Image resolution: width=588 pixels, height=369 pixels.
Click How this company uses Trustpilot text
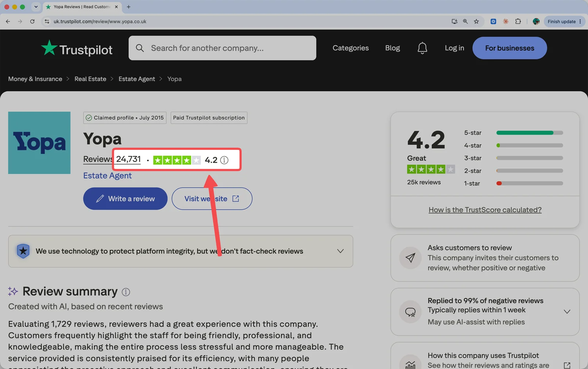click(483, 355)
